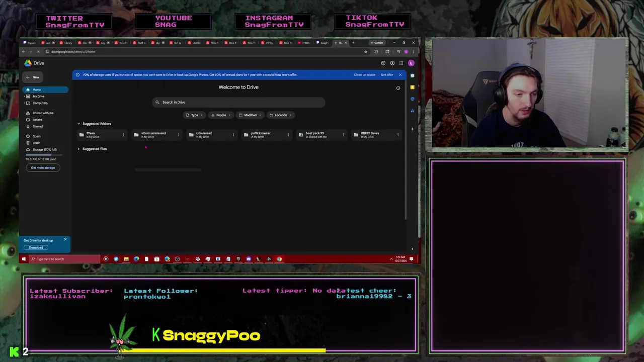
Task: Click the storage usage progress bar
Action: pyautogui.click(x=43, y=155)
